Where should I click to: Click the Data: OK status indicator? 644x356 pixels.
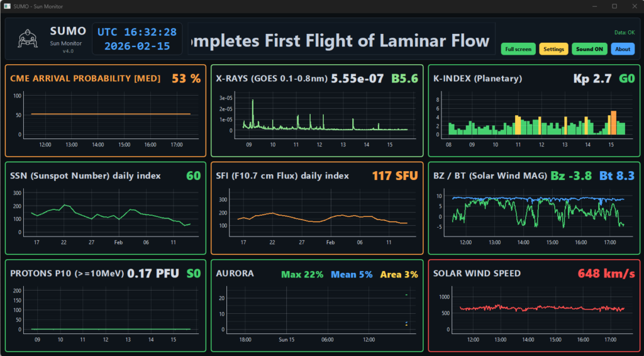(x=624, y=32)
